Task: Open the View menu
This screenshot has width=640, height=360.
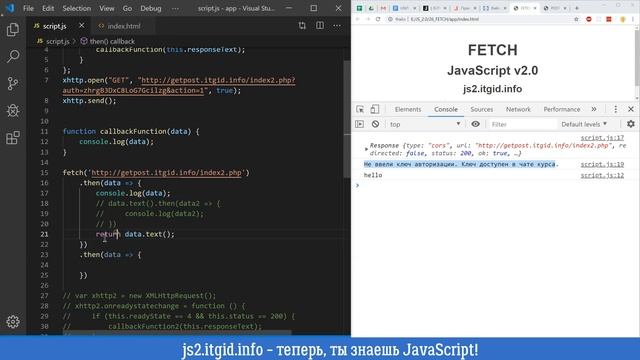Action: point(107,8)
